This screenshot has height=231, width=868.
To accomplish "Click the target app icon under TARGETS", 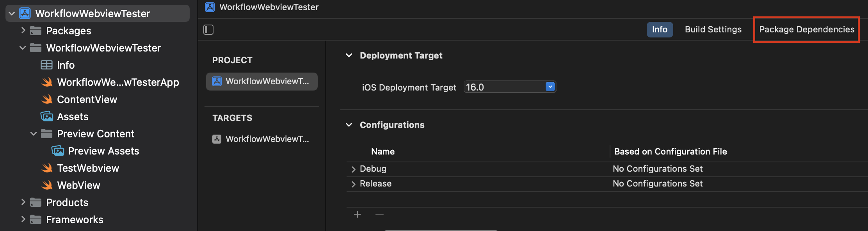I will [x=217, y=139].
